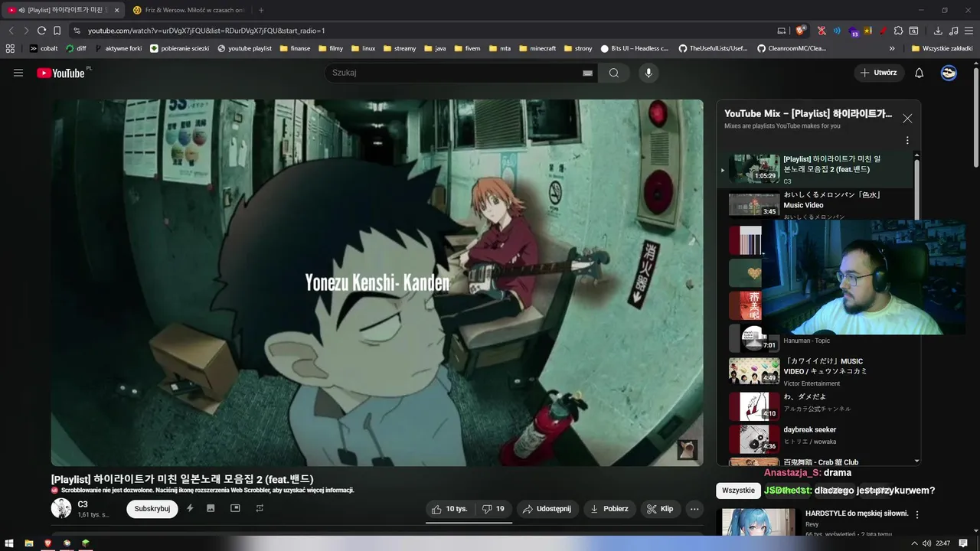Bookmark this page icon
This screenshot has height=551, width=980.
(57, 31)
